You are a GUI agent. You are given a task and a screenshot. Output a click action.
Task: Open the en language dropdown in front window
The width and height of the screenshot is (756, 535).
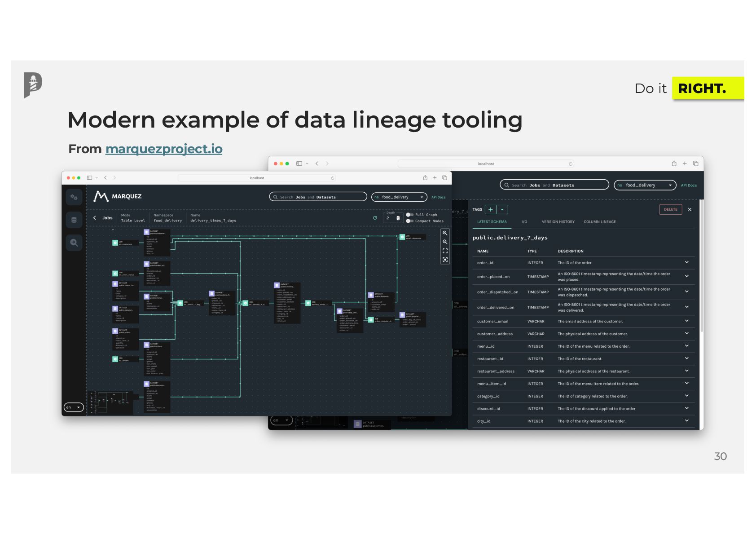74,407
